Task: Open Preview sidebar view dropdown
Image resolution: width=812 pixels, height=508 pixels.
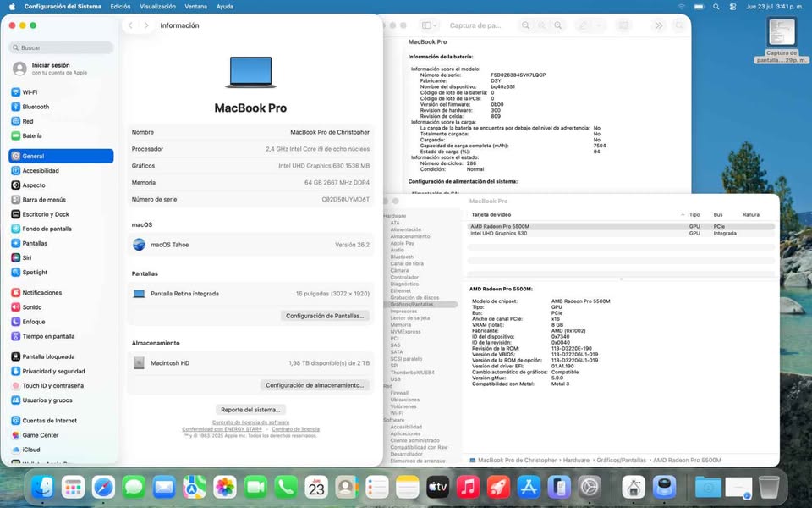Action: tap(429, 25)
